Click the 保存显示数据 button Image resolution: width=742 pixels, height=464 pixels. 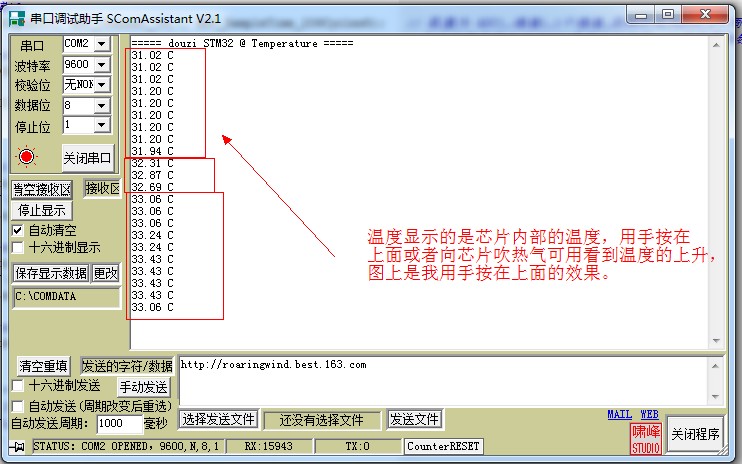tap(51, 273)
